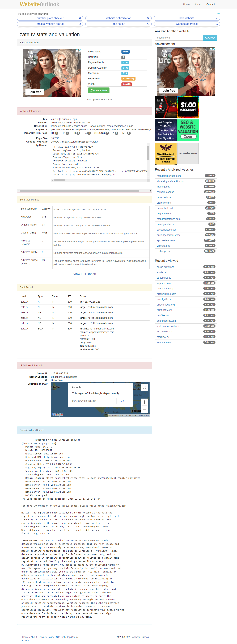Open socks-proxy.net in Recently Viewed

point(165,267)
